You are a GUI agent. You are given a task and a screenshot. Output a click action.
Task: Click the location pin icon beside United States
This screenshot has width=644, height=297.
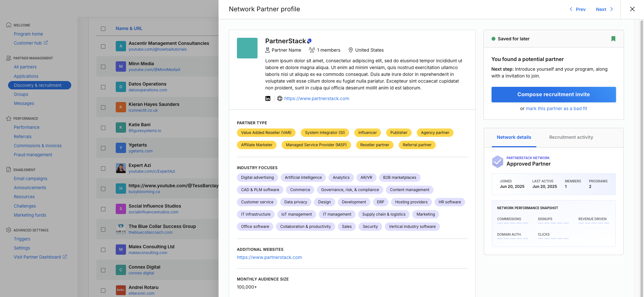[x=351, y=50]
